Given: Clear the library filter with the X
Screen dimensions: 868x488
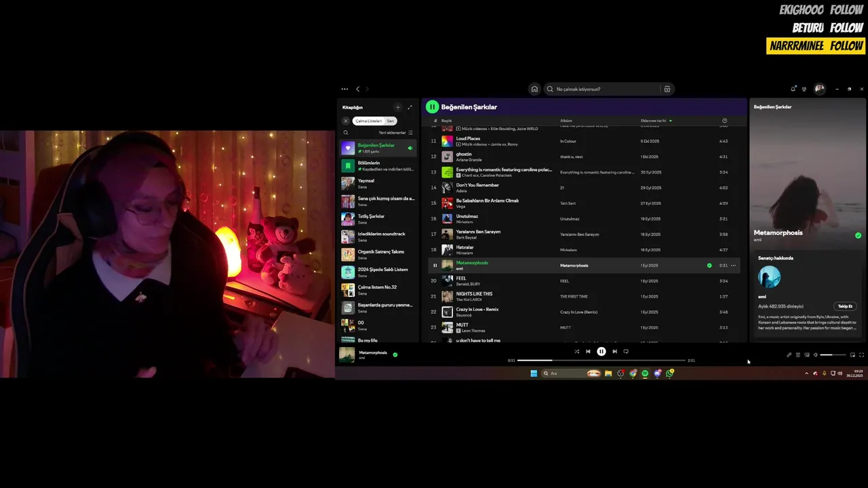Looking at the screenshot, I should [x=346, y=121].
